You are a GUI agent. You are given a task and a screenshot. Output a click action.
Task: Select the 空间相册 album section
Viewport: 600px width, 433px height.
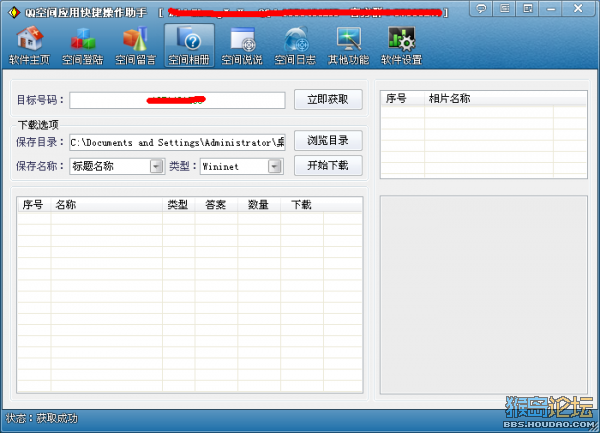[189, 45]
